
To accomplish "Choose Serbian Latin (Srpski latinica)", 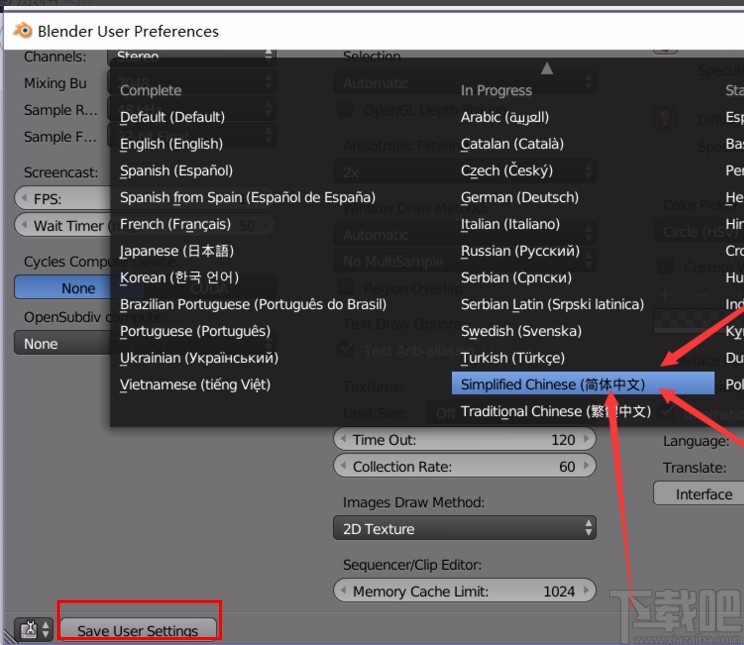I will click(552, 304).
